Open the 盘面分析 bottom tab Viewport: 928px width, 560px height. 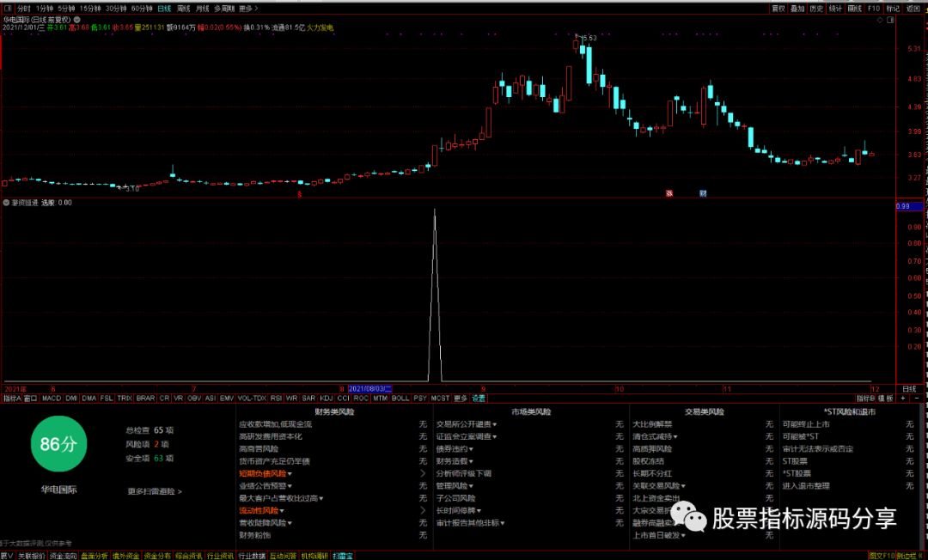click(x=95, y=556)
